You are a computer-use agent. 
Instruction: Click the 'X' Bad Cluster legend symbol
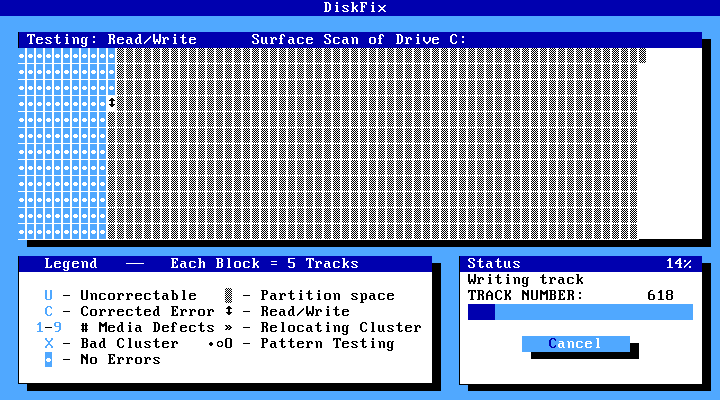49,344
